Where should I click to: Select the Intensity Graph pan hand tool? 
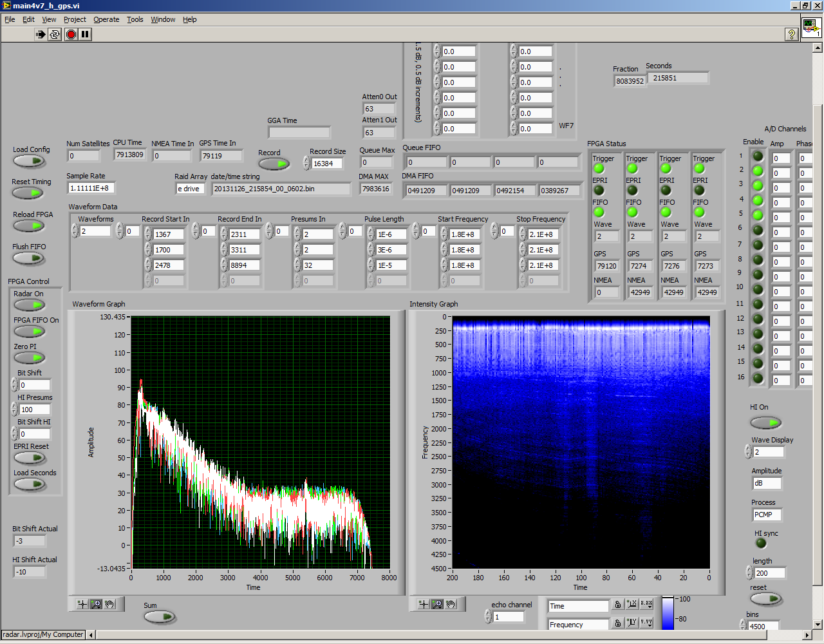pyautogui.click(x=451, y=604)
